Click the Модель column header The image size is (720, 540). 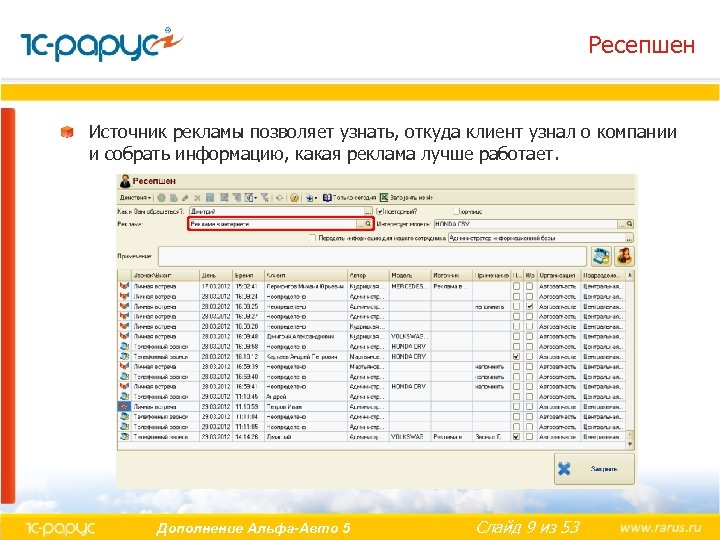tap(410, 275)
